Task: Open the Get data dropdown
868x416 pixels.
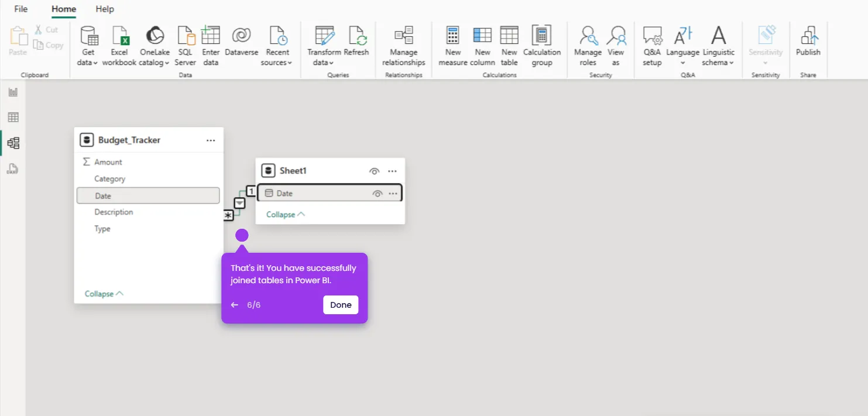Action: point(88,46)
